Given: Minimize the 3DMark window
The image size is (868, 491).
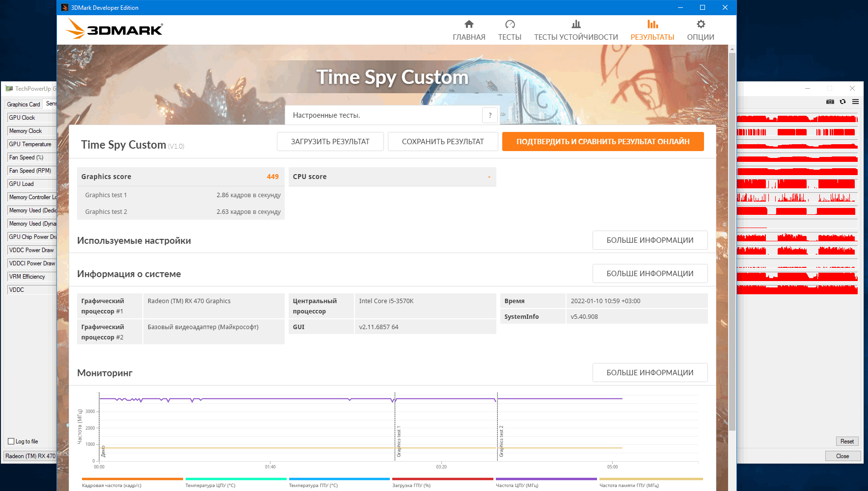Looking at the screenshot, I should 680,7.
